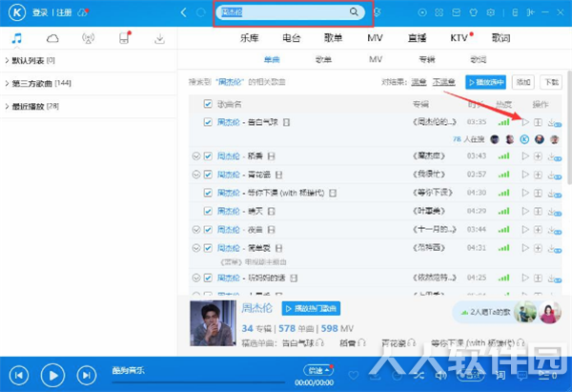Select the 专辑 results sub-tab
The image size is (572, 392).
click(427, 59)
